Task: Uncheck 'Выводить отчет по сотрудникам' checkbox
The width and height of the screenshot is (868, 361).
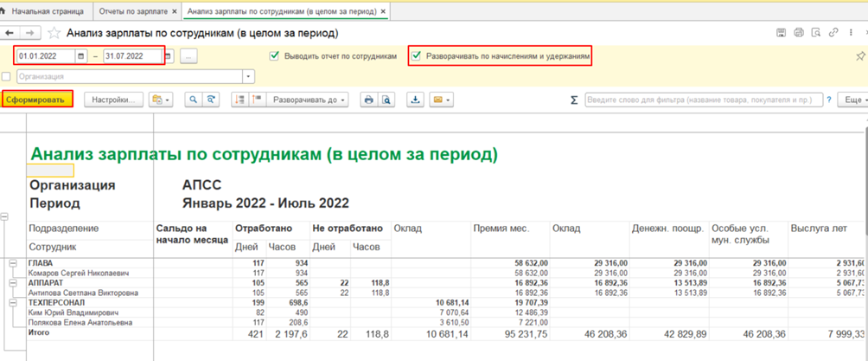Action: (x=275, y=56)
